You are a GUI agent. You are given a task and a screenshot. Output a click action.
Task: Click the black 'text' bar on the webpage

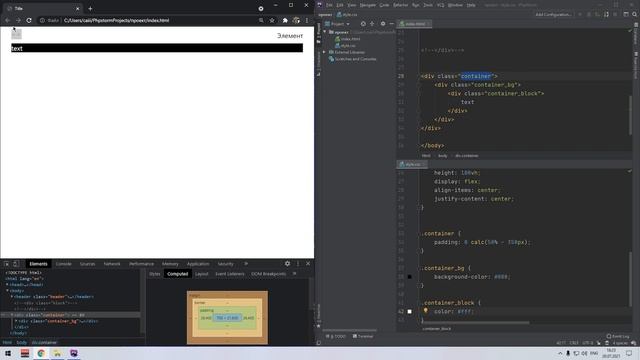[157, 48]
